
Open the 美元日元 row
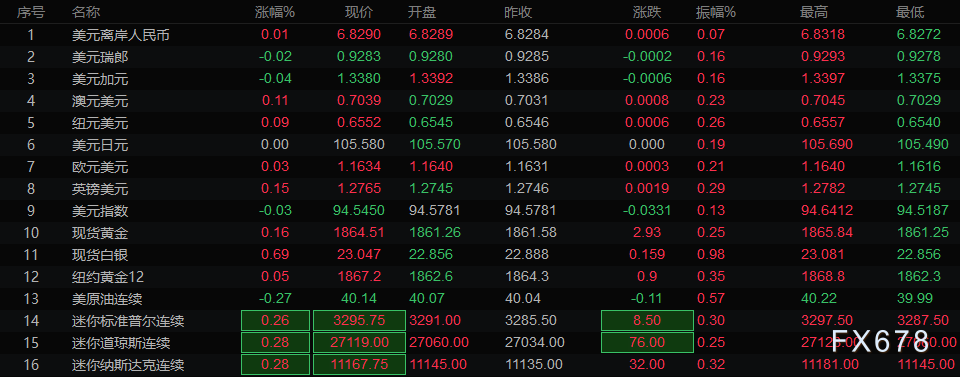pos(480,145)
